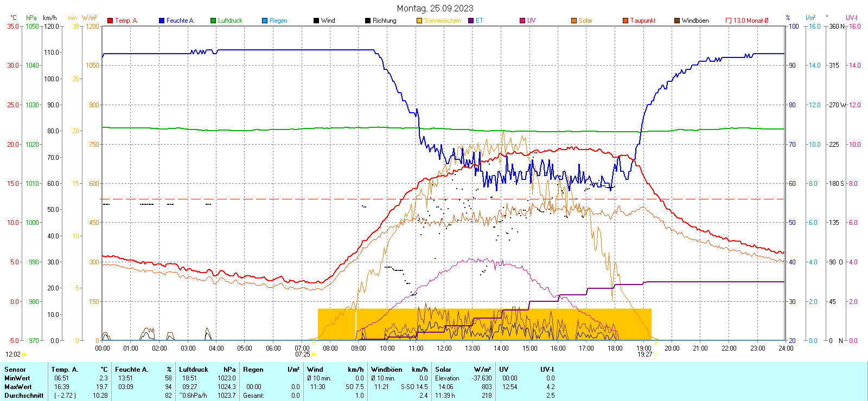The height and width of the screenshot is (401, 868).
Task: Click the sunset icon beside 19:27
Action: coord(655,354)
